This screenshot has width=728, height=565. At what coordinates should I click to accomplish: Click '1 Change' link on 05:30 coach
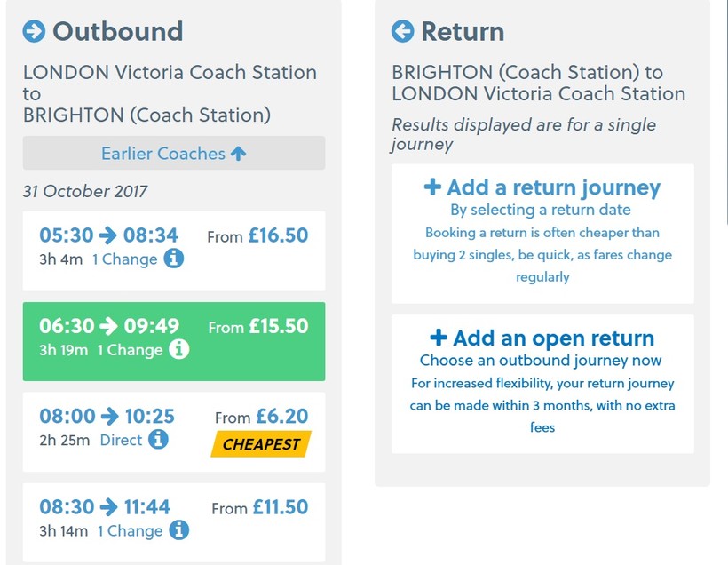tap(125, 259)
